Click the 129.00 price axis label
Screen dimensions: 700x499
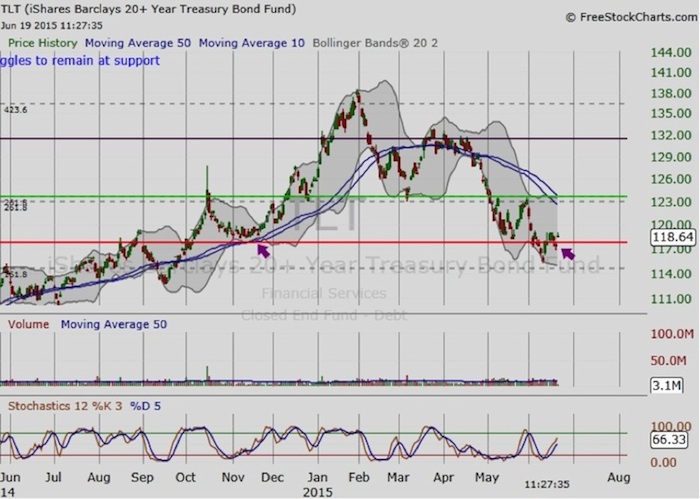pyautogui.click(x=671, y=157)
